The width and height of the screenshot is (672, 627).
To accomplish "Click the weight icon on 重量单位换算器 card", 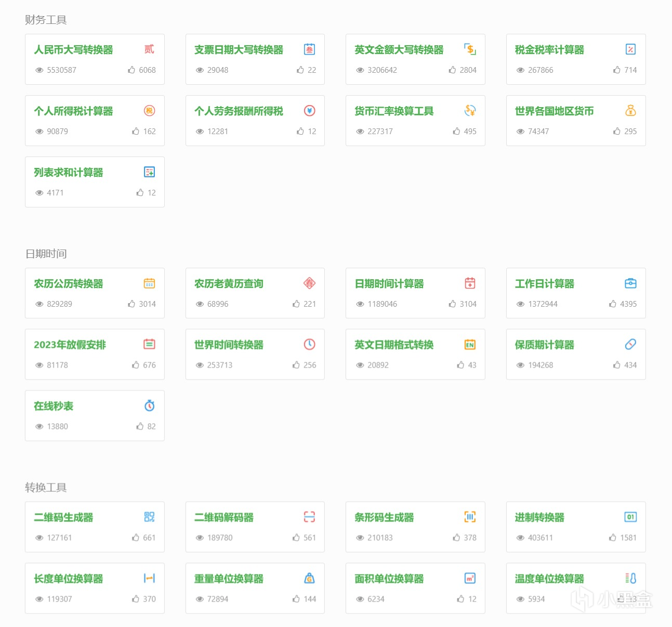I will [x=310, y=579].
